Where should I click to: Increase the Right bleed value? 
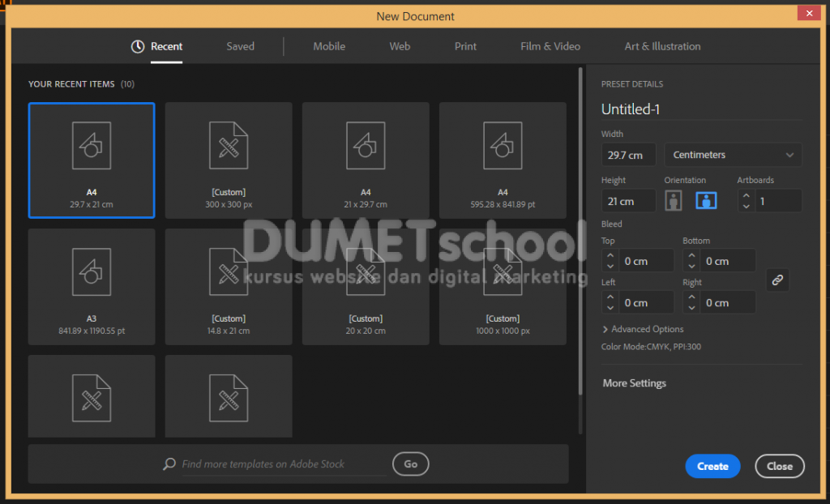(692, 297)
